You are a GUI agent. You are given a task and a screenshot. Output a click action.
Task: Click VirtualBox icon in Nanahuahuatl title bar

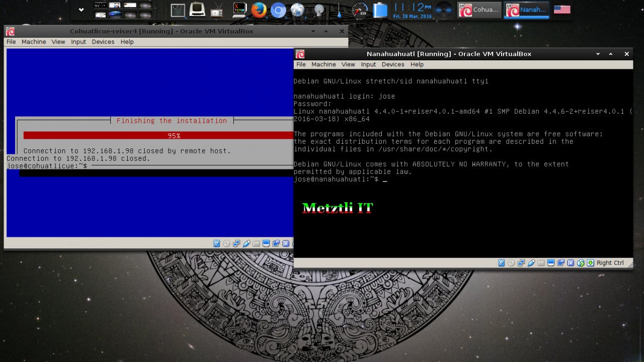click(x=300, y=54)
